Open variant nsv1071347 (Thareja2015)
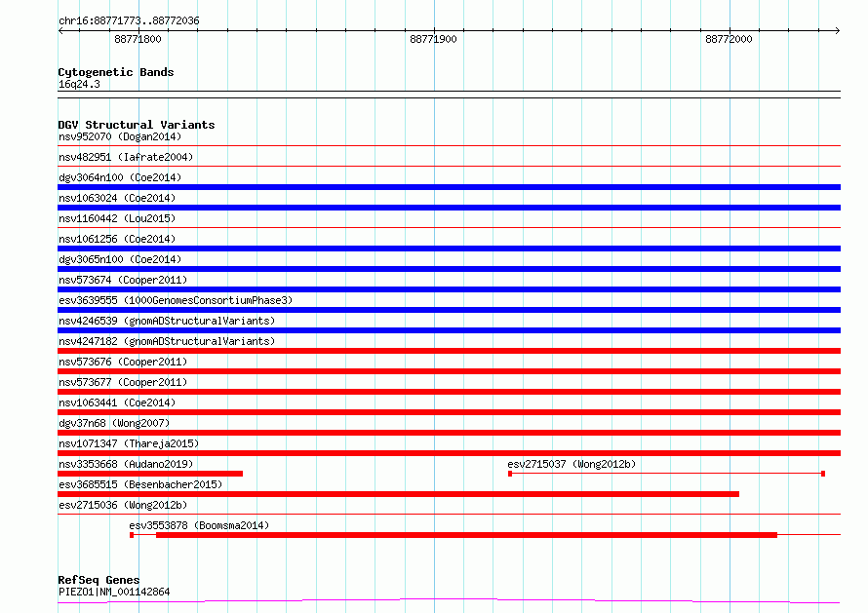The height and width of the screenshot is (613, 868). (129, 443)
